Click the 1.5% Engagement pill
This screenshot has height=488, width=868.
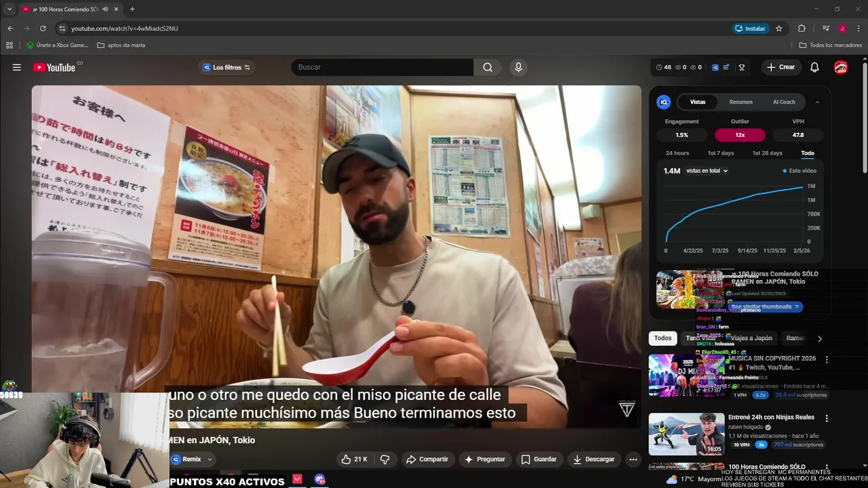click(x=682, y=135)
